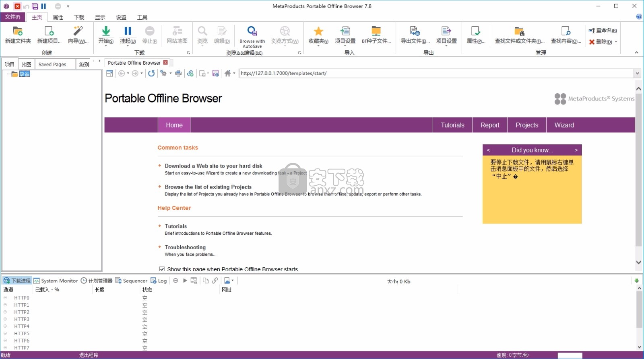Click the 挂起 suspend pause icon
The width and height of the screenshot is (644, 359).
(128, 31)
